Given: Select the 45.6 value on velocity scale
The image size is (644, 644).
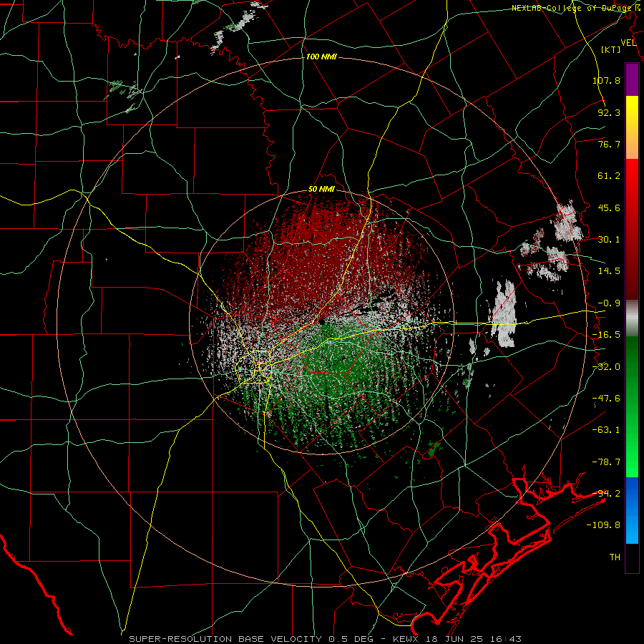Looking at the screenshot, I should pos(609,208).
